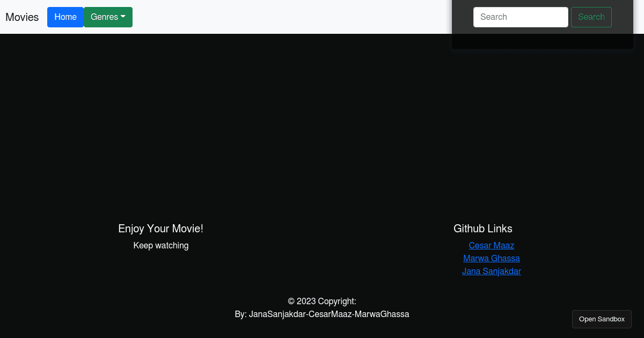Click the Cesar Maaz footer hyperlink
The height and width of the screenshot is (338, 644).
tap(491, 245)
